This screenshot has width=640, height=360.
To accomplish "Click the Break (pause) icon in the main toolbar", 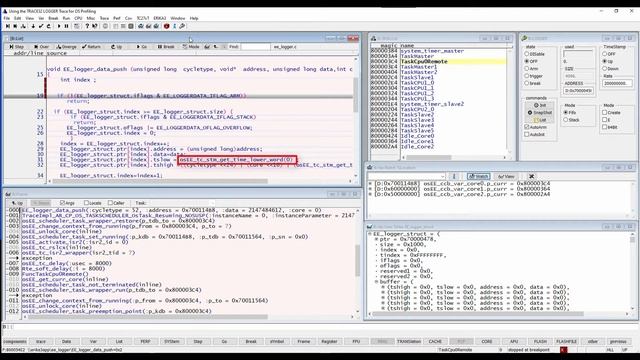I will coord(67,26).
